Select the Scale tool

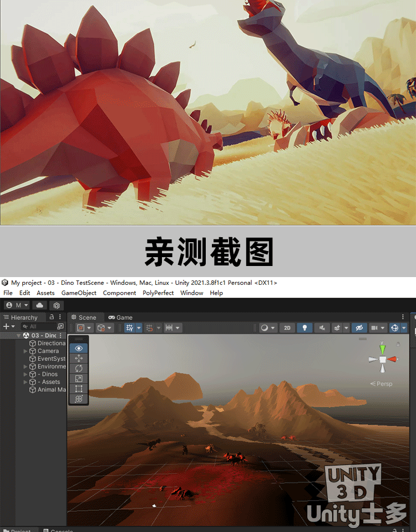[x=79, y=378]
